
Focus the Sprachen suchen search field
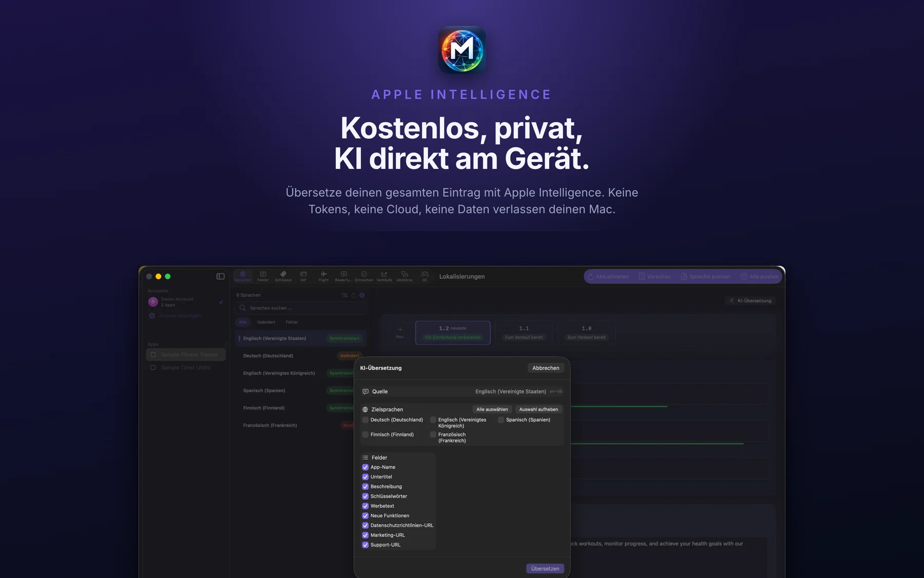click(301, 308)
